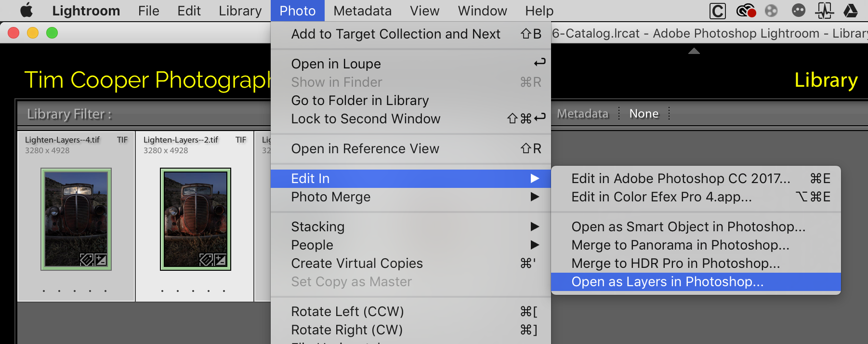Click the activity monitor pulse icon

[x=824, y=10]
